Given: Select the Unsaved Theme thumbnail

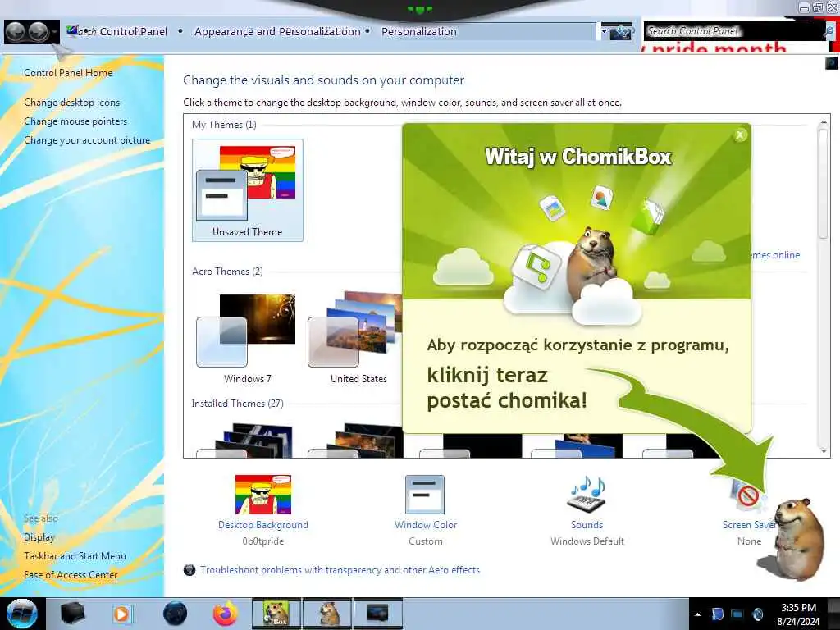Looking at the screenshot, I should tap(248, 190).
